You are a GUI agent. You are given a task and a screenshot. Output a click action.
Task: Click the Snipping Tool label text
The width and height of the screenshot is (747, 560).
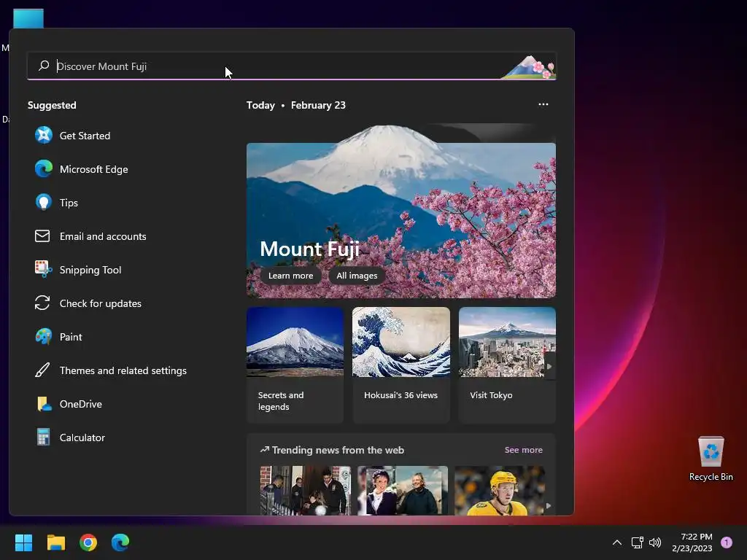90,270
